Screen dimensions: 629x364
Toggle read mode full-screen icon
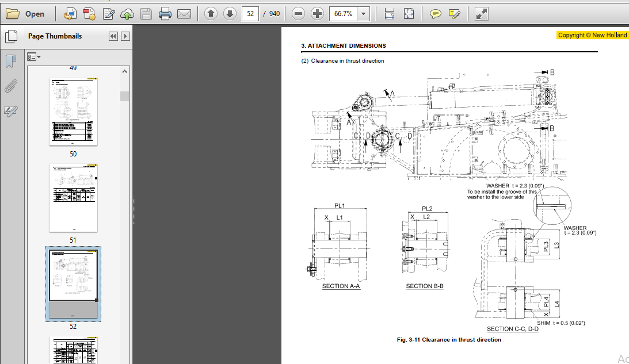point(481,14)
